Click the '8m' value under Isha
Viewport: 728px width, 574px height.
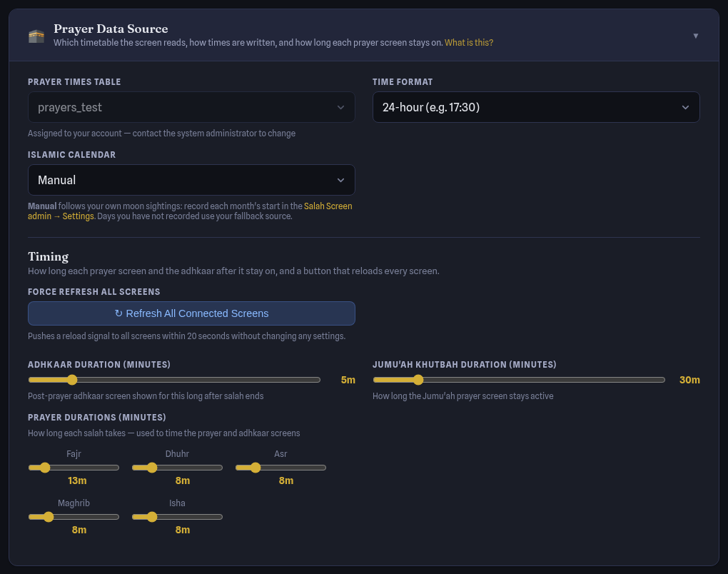coord(183,530)
